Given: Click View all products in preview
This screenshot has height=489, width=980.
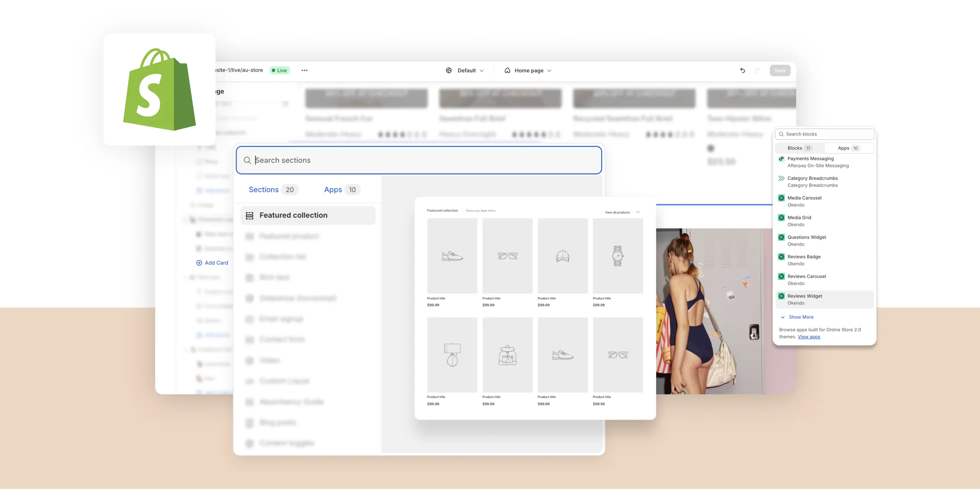Looking at the screenshot, I should (622, 212).
